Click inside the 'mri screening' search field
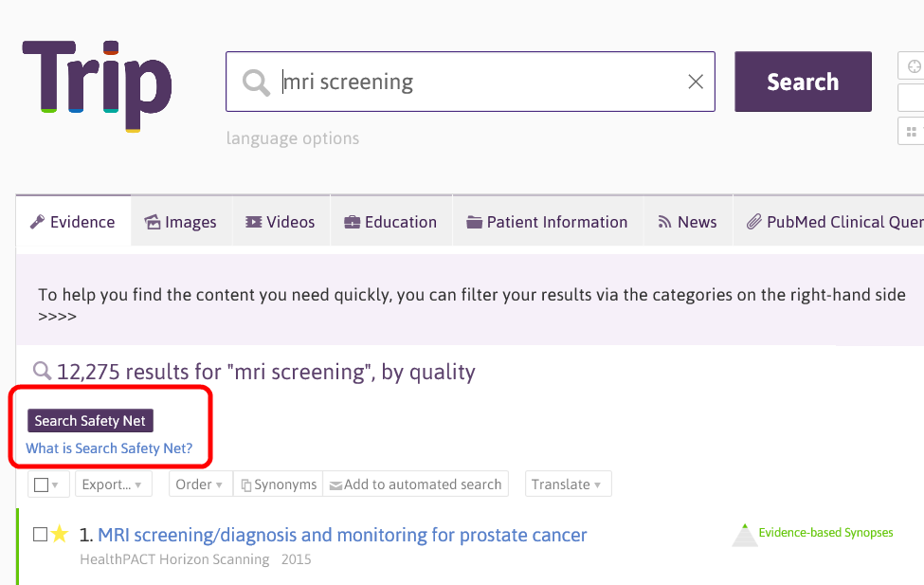The image size is (924, 585). [474, 82]
